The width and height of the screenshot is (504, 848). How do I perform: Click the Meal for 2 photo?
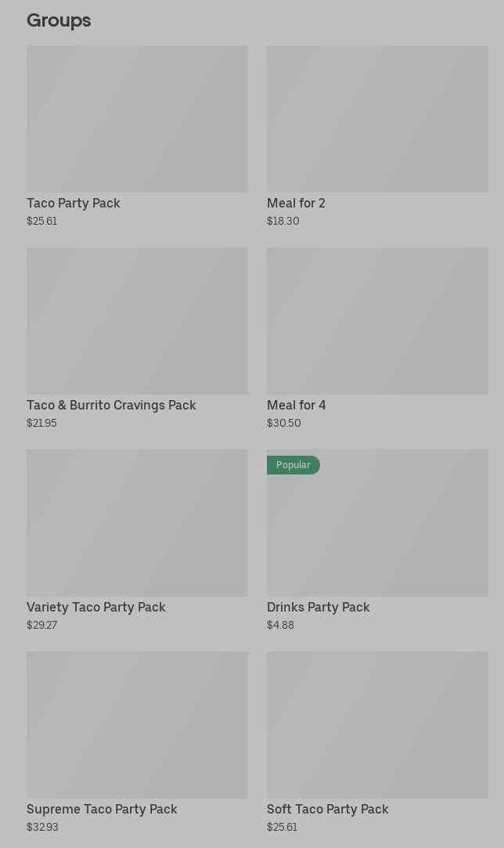pyautogui.click(x=377, y=118)
